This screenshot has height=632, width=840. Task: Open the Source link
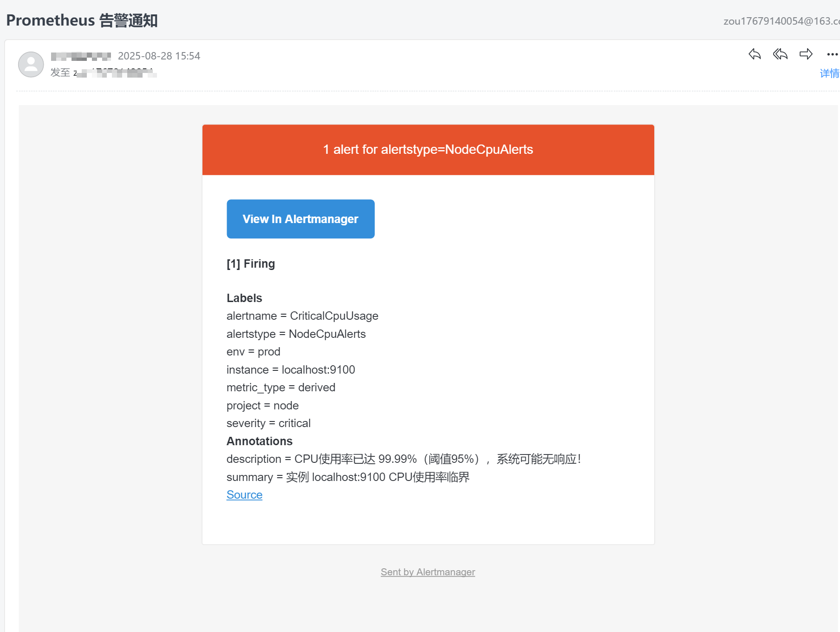pyautogui.click(x=244, y=495)
